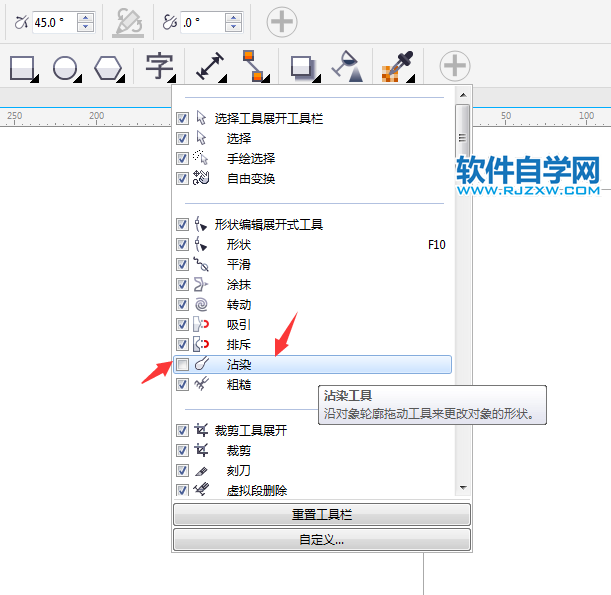
Task: Click the 选择 arrow icon in list
Action: (x=201, y=138)
